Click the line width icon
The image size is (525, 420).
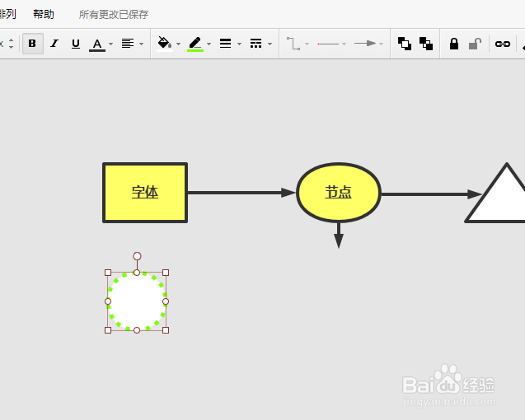click(225, 44)
